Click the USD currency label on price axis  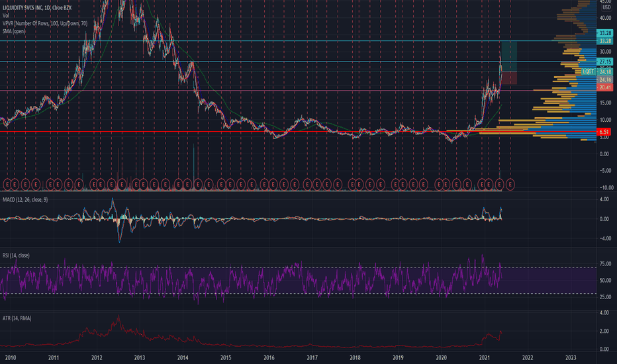pyautogui.click(x=606, y=7)
